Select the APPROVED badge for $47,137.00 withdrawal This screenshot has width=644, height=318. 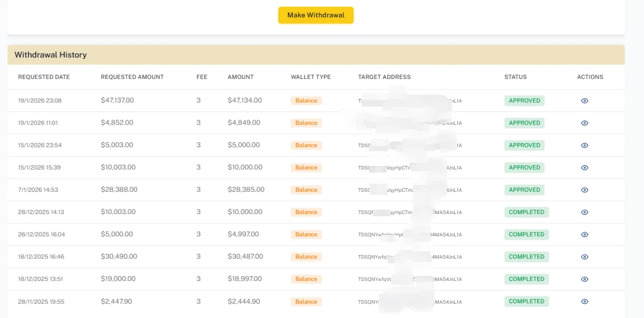click(524, 101)
